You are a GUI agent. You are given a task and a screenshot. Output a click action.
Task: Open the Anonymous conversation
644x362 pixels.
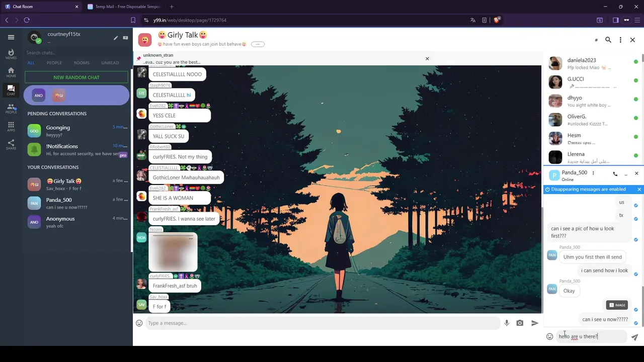77,222
